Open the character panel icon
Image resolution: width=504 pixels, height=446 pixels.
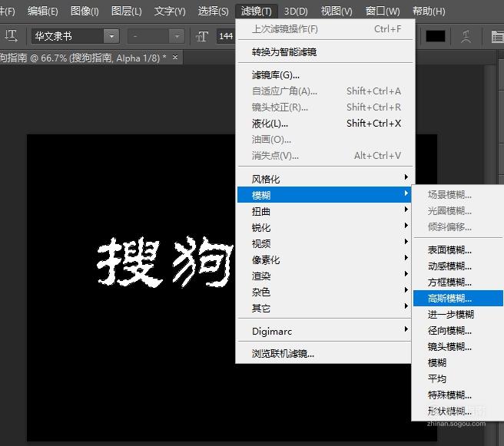pyautogui.click(x=497, y=37)
